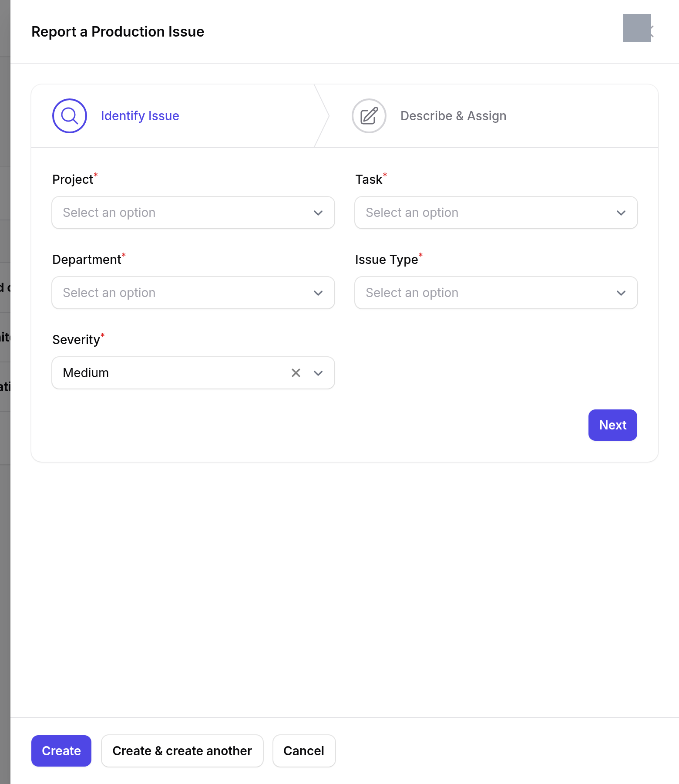Click the Report a Production Issue heading

118,32
